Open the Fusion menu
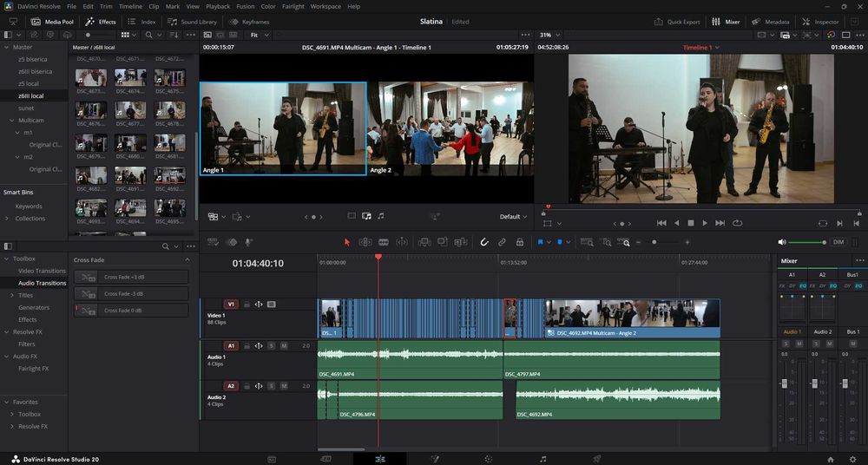 [246, 6]
